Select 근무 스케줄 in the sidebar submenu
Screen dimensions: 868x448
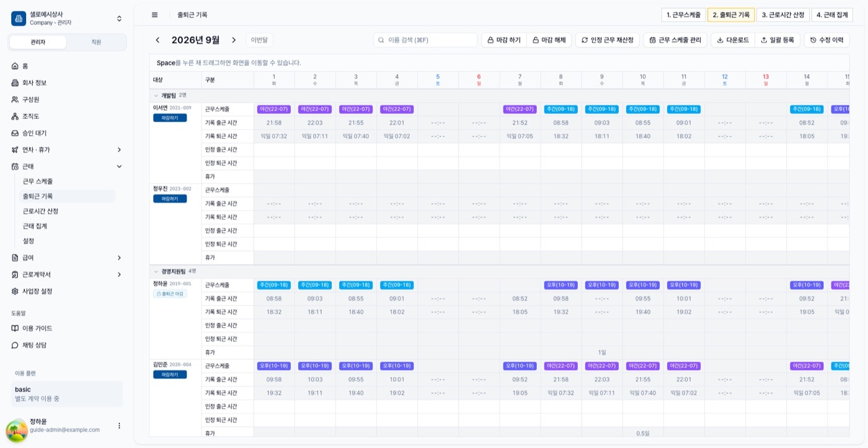[38, 181]
